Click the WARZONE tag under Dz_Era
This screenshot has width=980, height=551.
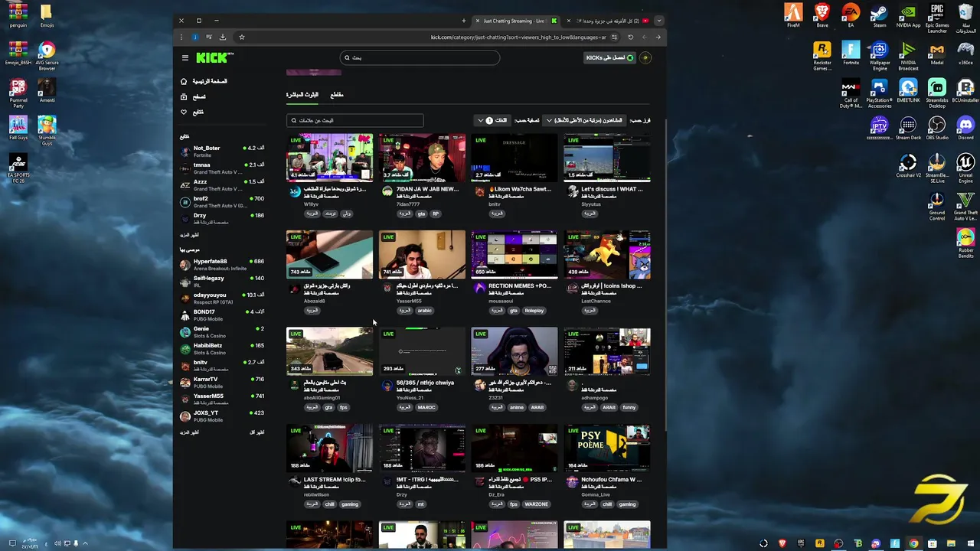tap(537, 504)
